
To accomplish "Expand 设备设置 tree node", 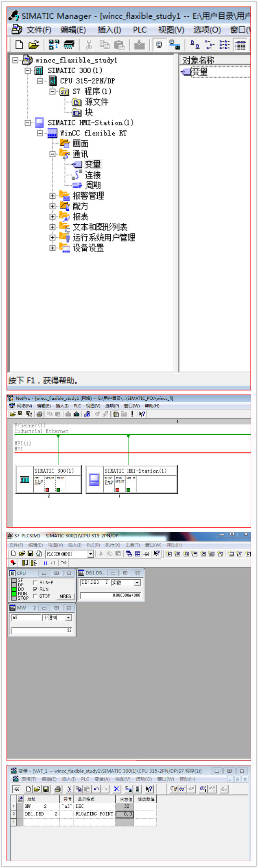I will pyautogui.click(x=52, y=248).
